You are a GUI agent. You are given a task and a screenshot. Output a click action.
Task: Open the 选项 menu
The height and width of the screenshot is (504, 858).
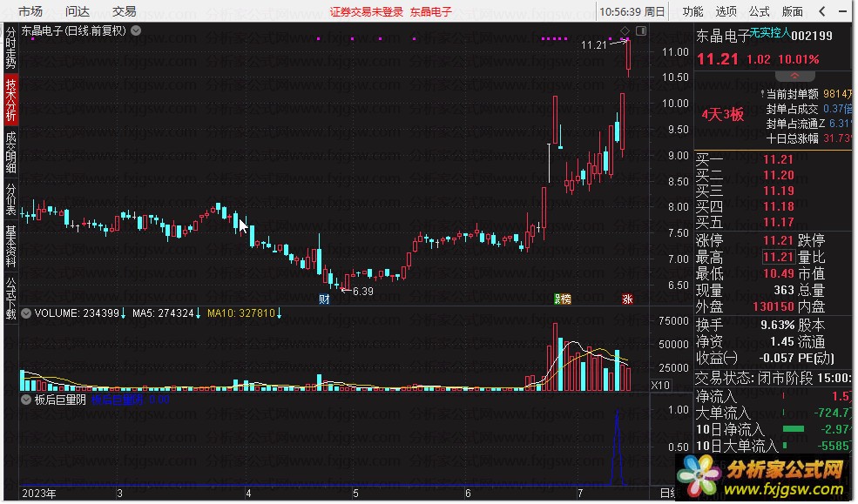click(726, 11)
